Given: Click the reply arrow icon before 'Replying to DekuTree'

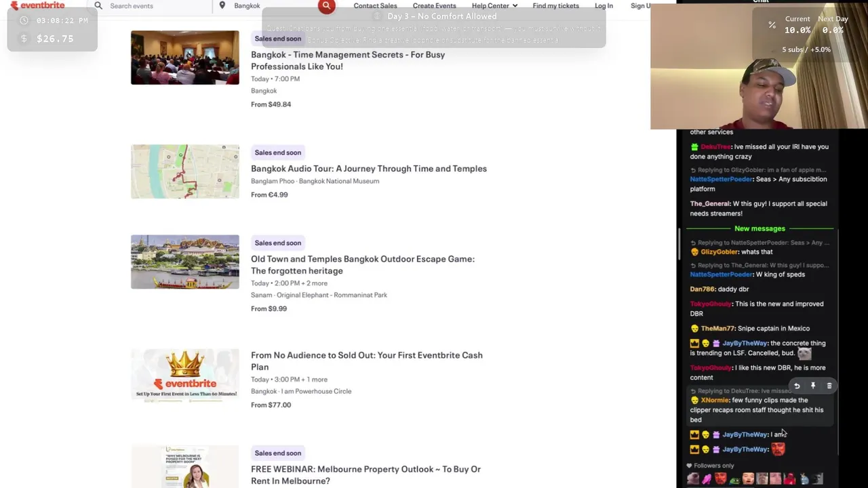Looking at the screenshot, I should click(x=693, y=391).
